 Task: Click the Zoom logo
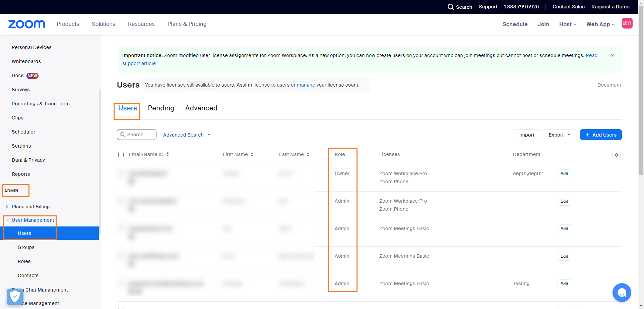click(x=26, y=24)
